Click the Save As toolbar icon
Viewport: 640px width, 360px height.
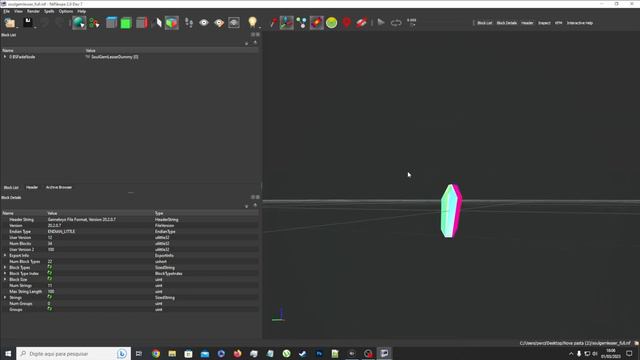[28, 22]
